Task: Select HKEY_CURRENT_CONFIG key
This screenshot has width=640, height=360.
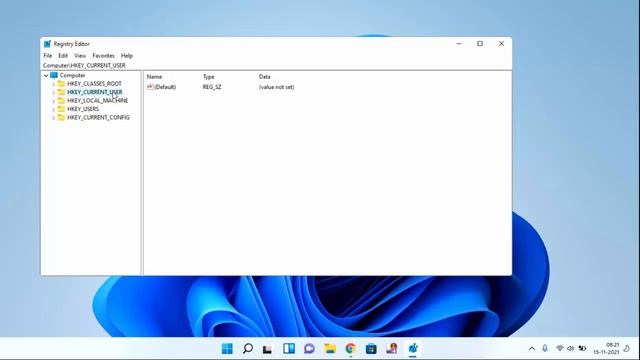Action: [x=98, y=117]
